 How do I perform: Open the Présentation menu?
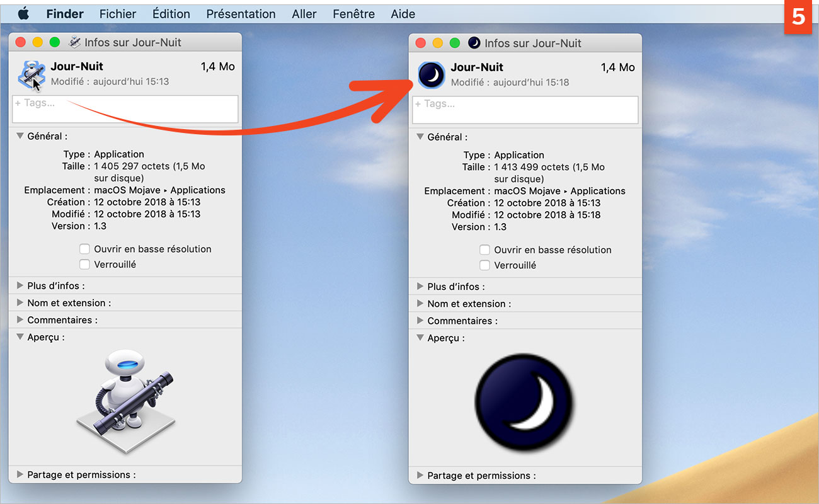coord(241,13)
